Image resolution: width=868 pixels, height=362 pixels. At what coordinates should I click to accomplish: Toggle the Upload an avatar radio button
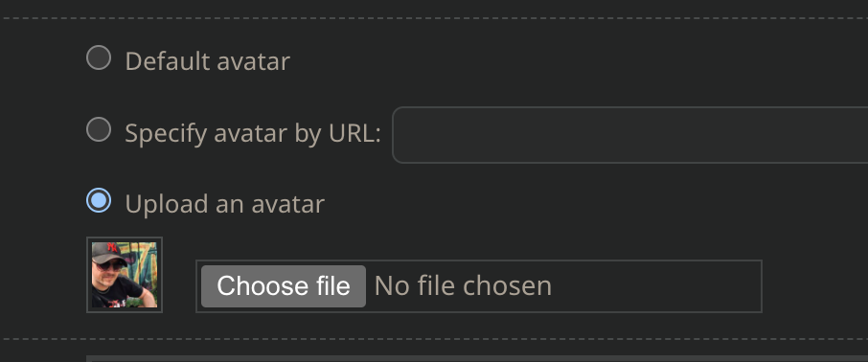pyautogui.click(x=99, y=200)
